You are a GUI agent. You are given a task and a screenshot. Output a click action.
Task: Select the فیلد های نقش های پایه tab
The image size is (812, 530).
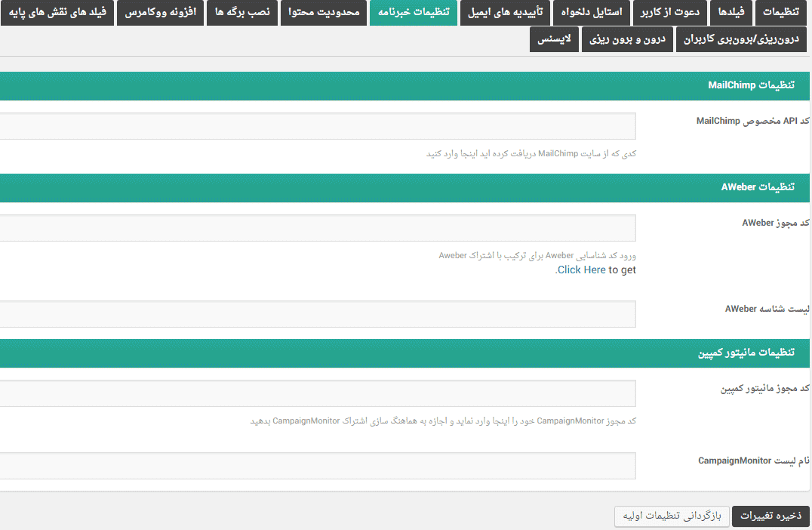(57, 12)
